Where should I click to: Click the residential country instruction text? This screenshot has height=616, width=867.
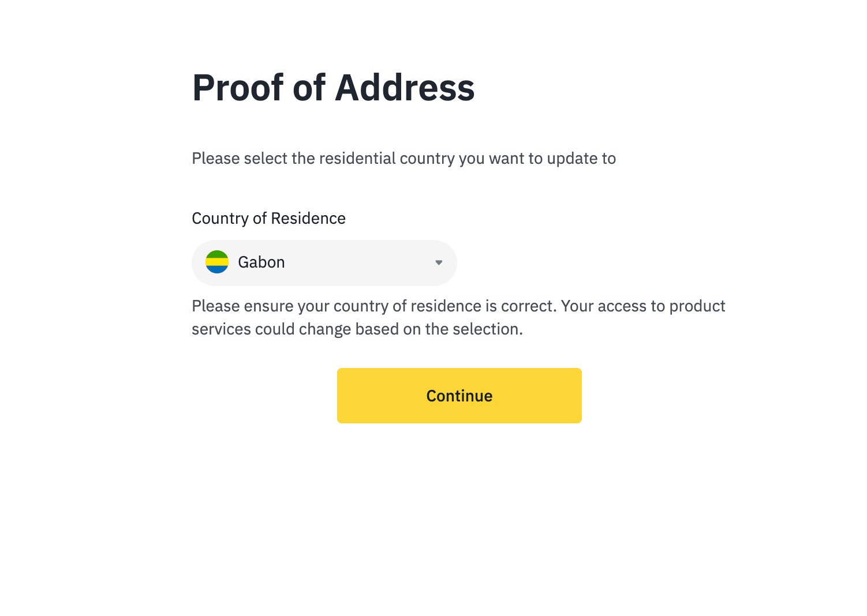[403, 159]
